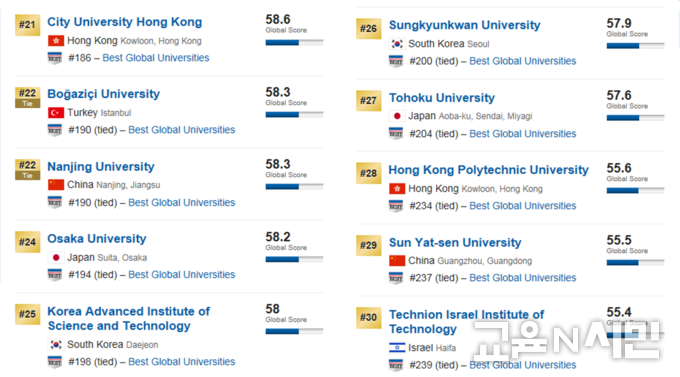Click the South Korea flag under Sungkyunkwan University
Image resolution: width=680 pixels, height=377 pixels.
coord(397,44)
